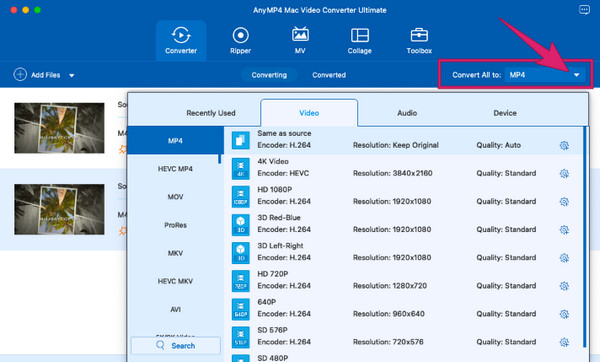600x362 pixels.
Task: Open settings gear for 3D Left-Right
Action: click(x=564, y=258)
